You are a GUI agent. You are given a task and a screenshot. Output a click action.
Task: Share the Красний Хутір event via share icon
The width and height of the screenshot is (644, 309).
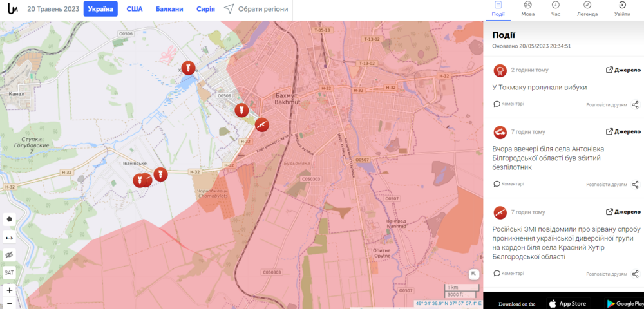click(635, 274)
